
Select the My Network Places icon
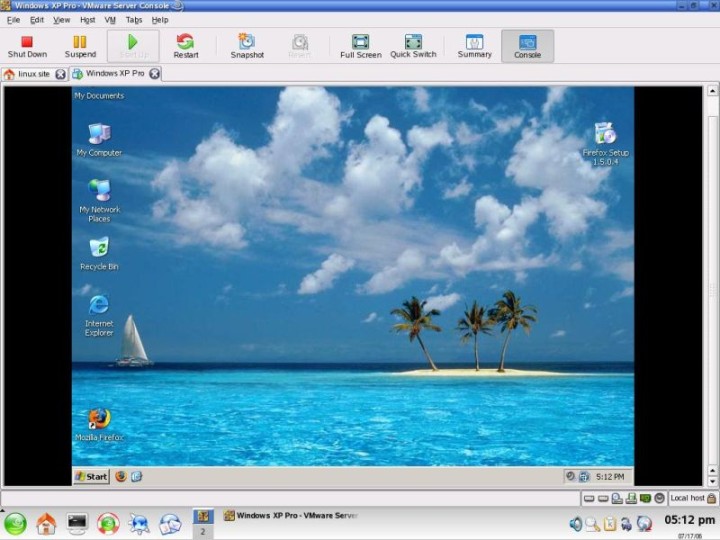coord(99,201)
